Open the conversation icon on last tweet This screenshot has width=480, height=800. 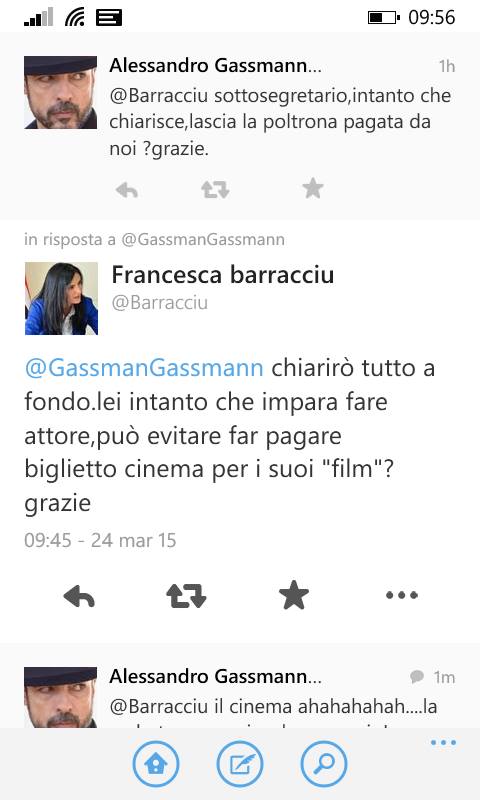tap(417, 677)
